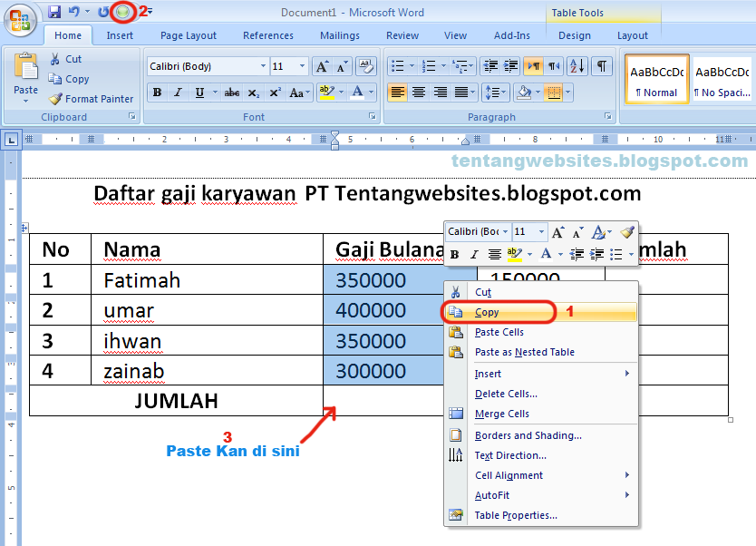Choose Copy from context menu

(540, 312)
